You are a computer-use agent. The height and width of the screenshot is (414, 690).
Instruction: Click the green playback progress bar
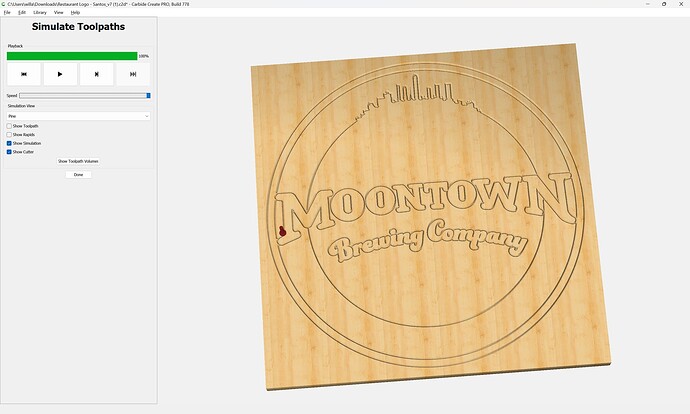(72, 56)
